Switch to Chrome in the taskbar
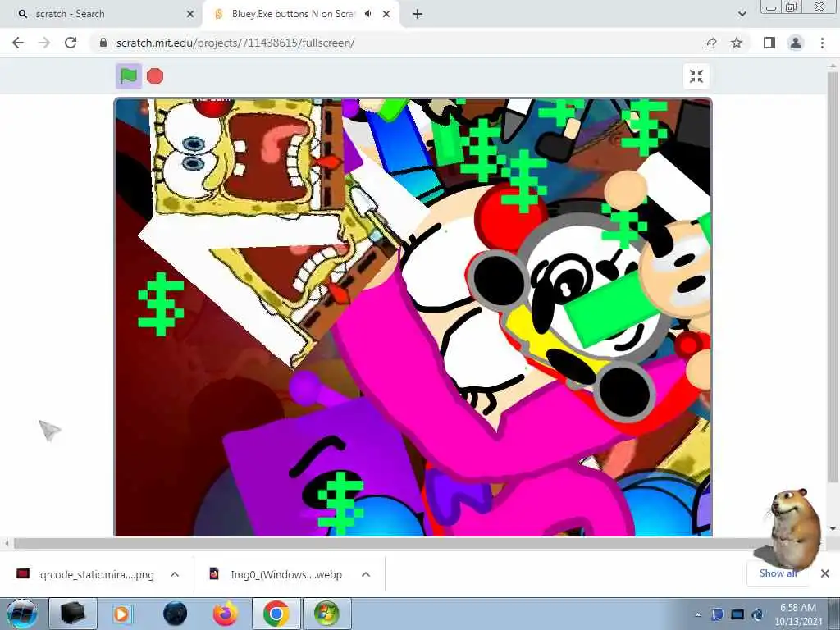The width and height of the screenshot is (840, 630). pos(276,614)
